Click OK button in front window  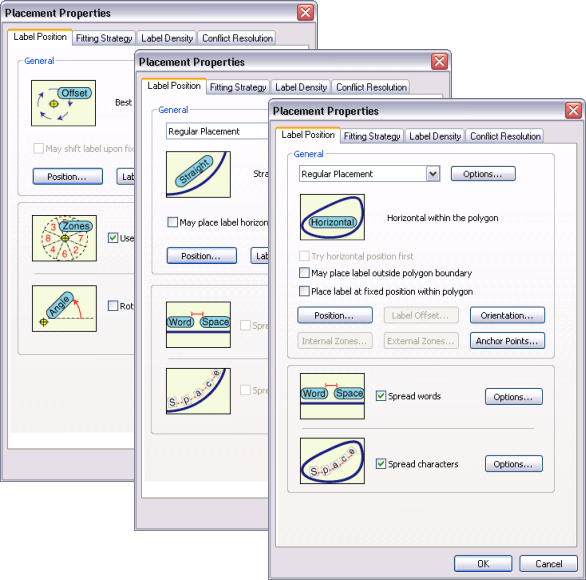click(483, 564)
